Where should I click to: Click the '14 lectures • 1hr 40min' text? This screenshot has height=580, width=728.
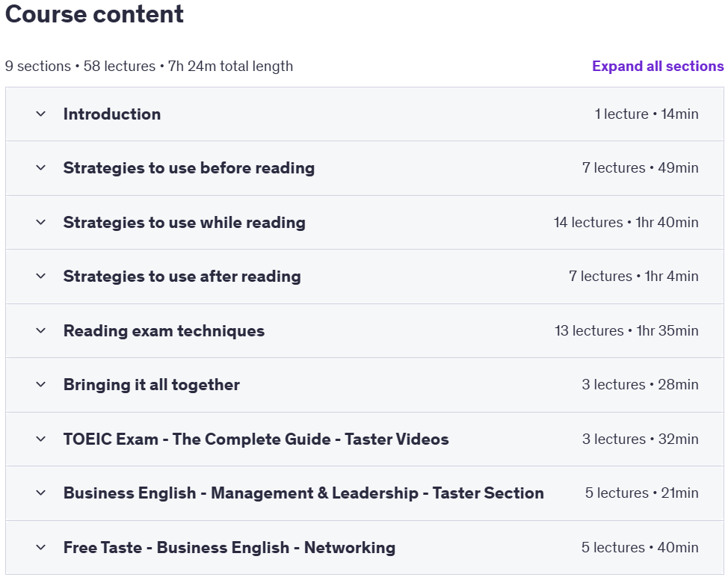[626, 223]
